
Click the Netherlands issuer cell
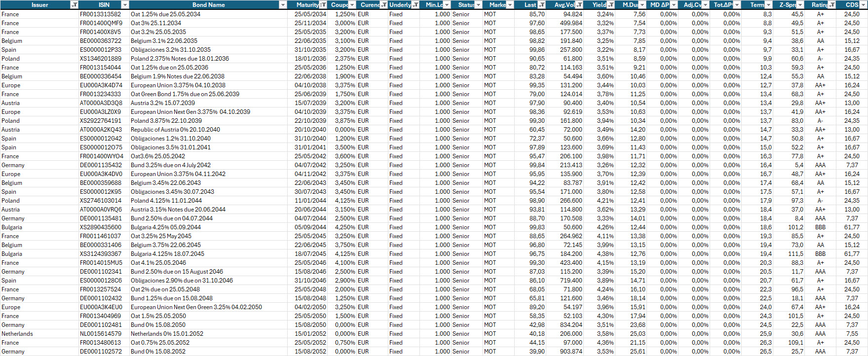17,334
